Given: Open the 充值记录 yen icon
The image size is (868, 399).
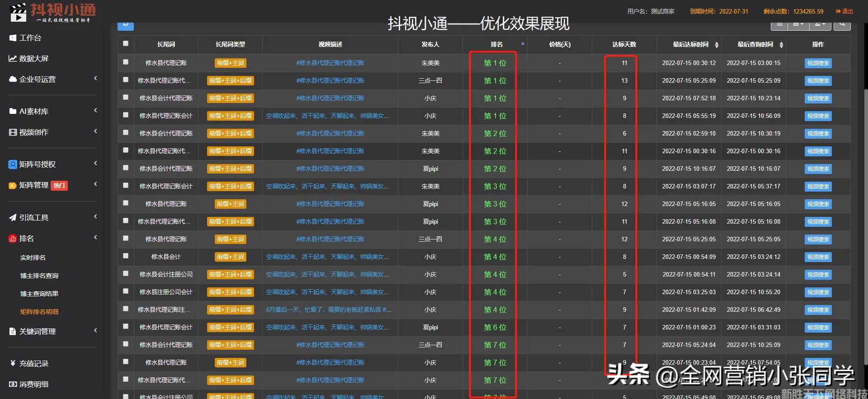Looking at the screenshot, I should point(13,364).
